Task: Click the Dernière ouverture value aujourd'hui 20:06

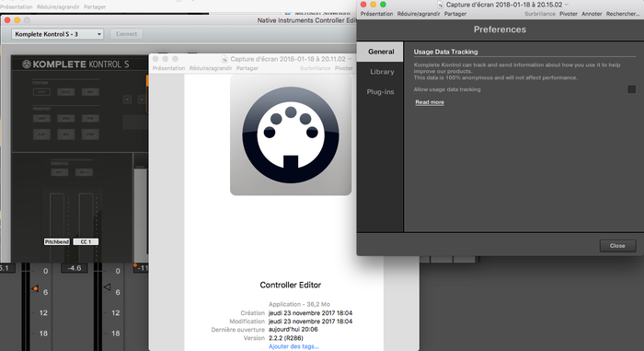Action: coord(293,330)
